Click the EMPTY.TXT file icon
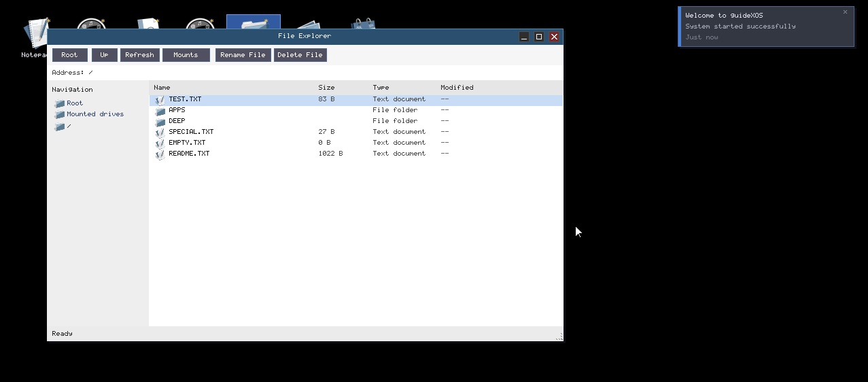 pos(160,143)
